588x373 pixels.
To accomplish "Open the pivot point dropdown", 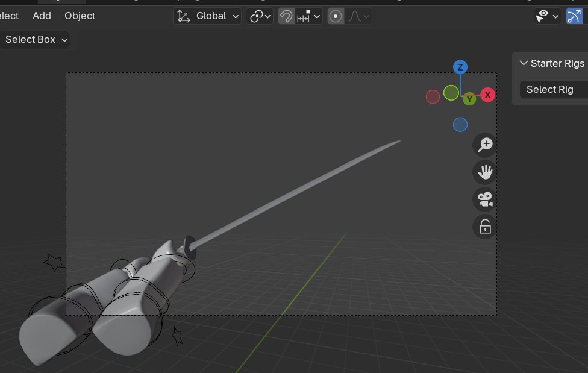I will (260, 16).
